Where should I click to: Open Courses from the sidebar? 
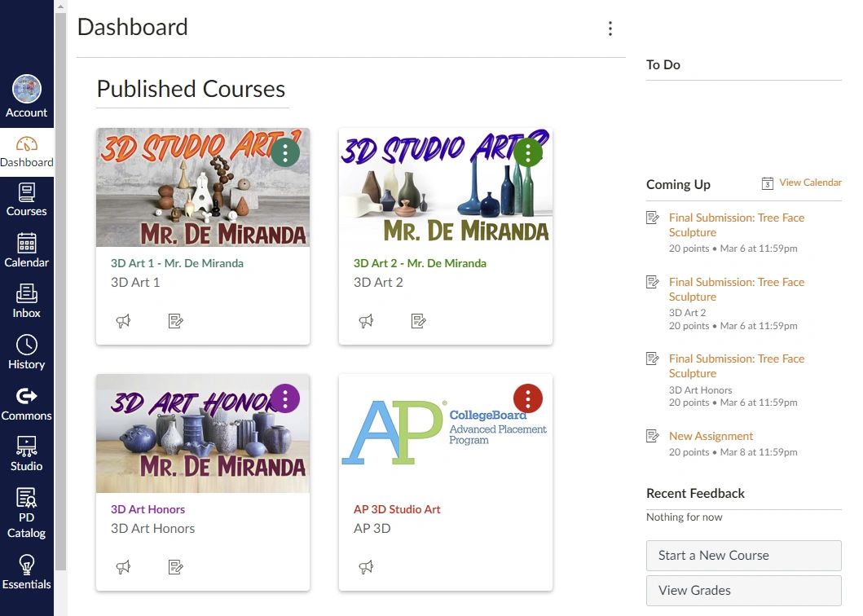[x=26, y=200]
